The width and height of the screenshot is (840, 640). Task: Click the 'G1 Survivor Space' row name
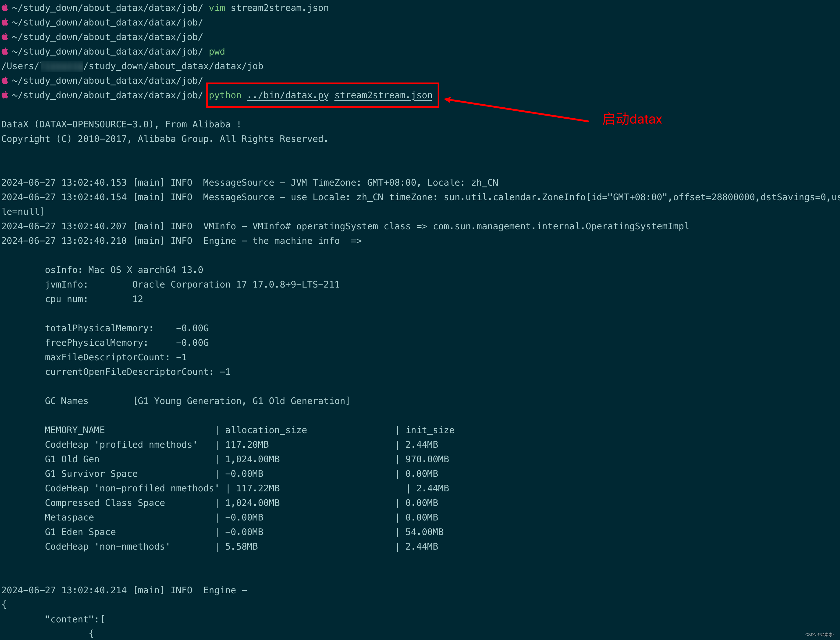[x=91, y=474]
